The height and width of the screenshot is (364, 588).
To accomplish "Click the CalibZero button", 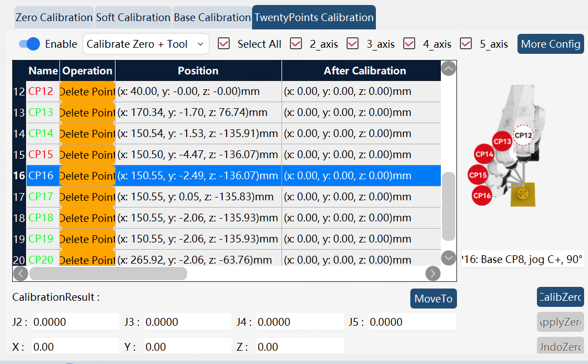I will pyautogui.click(x=560, y=297).
